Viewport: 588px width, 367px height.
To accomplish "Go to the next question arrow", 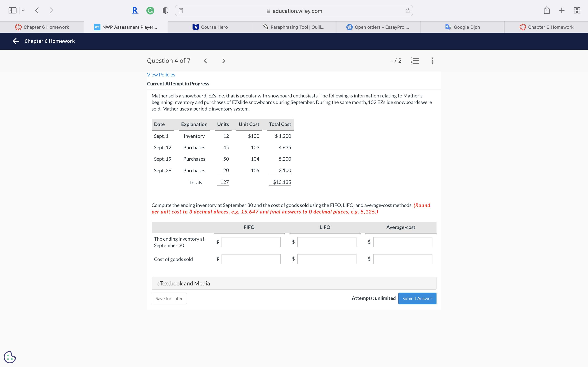I will click(224, 61).
